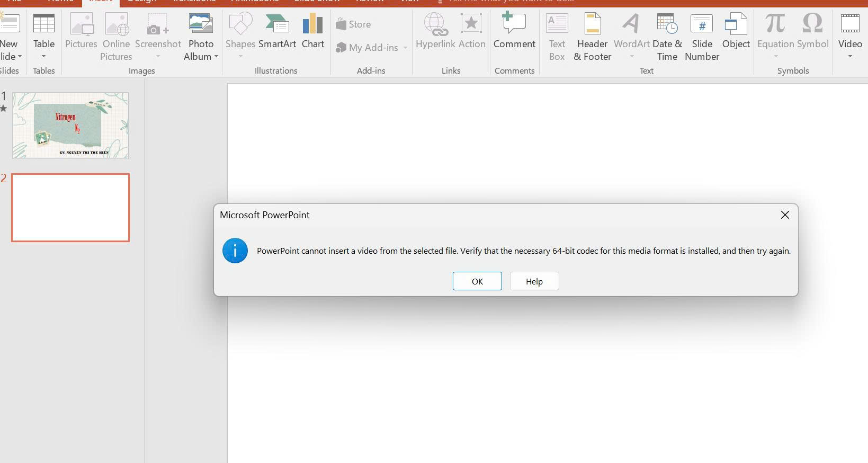The height and width of the screenshot is (463, 868).
Task: Insert an Object via the Object icon
Action: point(736,24)
